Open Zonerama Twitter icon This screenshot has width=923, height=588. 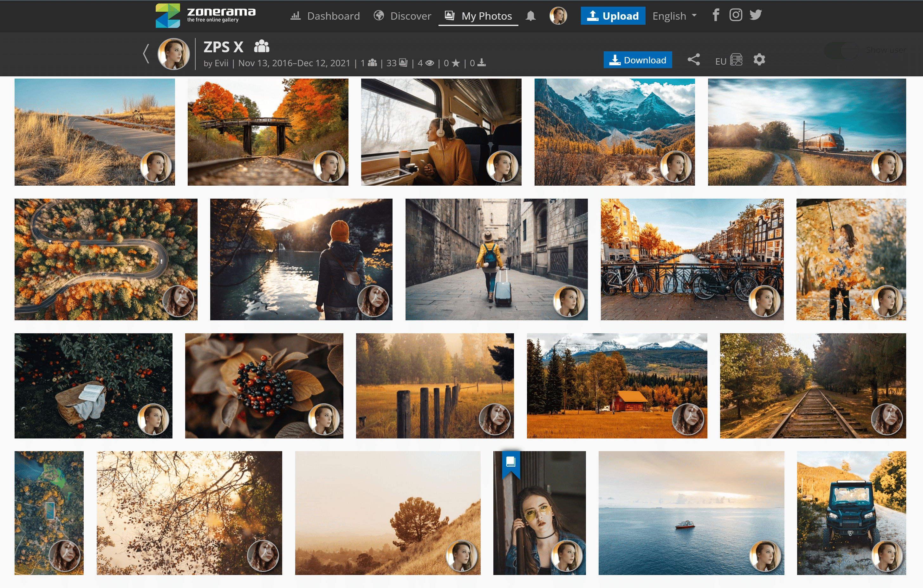tap(756, 15)
